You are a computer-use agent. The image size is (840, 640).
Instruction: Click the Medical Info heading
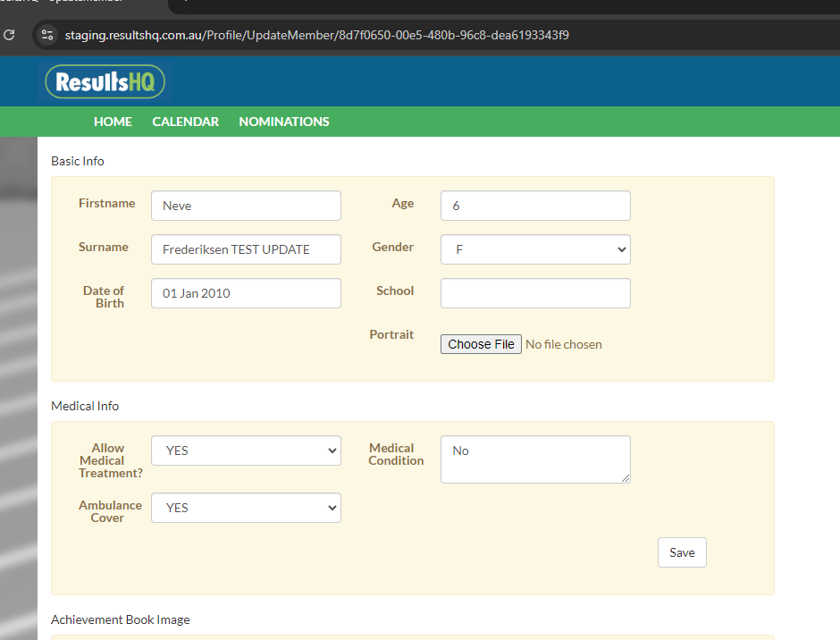[85, 406]
